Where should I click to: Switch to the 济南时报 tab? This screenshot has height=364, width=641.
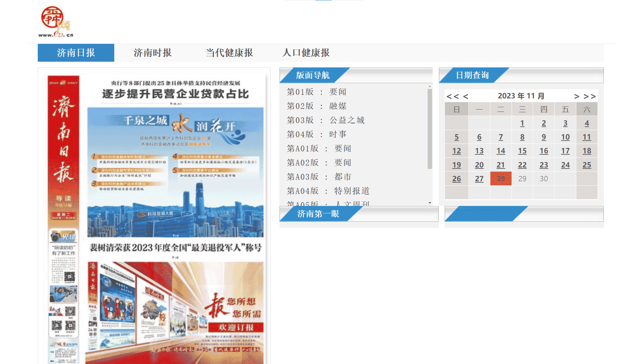click(x=153, y=53)
